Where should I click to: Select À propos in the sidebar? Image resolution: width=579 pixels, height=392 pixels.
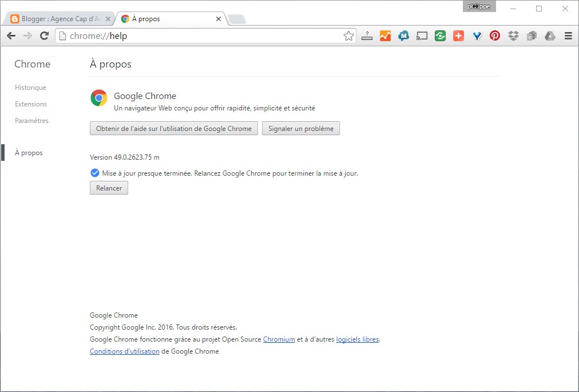point(29,153)
